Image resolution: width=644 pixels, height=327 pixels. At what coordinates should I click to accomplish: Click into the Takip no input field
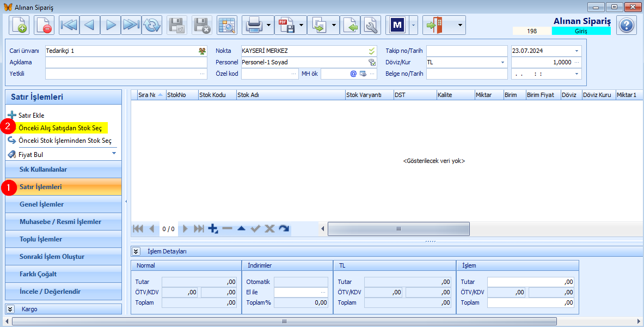point(467,51)
